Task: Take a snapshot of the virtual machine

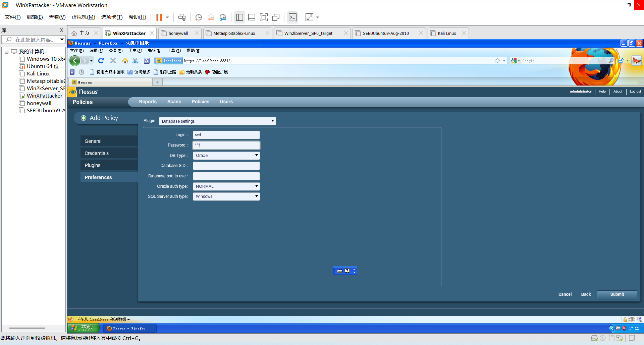Action: click(199, 17)
